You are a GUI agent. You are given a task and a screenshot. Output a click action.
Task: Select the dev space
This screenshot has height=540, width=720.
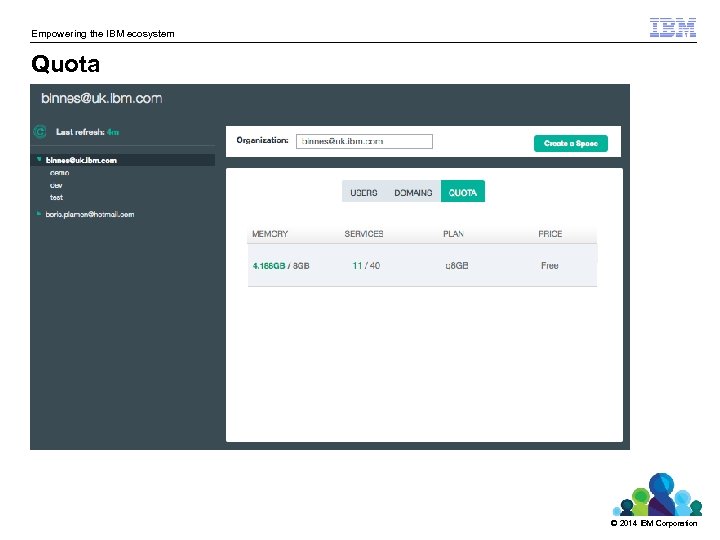[x=56, y=186]
